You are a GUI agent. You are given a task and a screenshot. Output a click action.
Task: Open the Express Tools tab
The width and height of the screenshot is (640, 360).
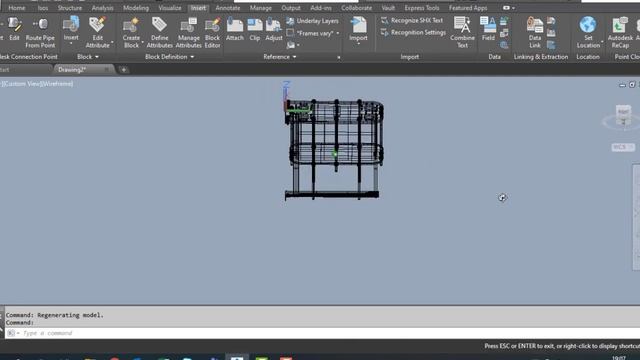pos(422,8)
